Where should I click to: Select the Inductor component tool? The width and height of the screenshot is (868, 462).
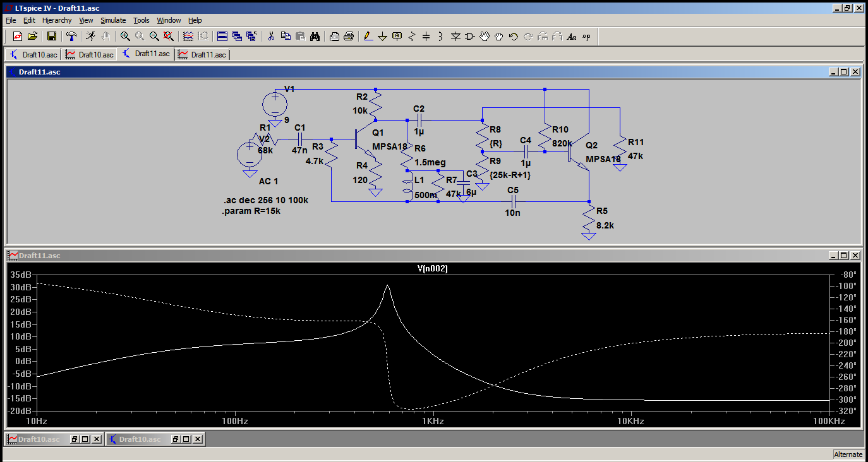(x=440, y=37)
